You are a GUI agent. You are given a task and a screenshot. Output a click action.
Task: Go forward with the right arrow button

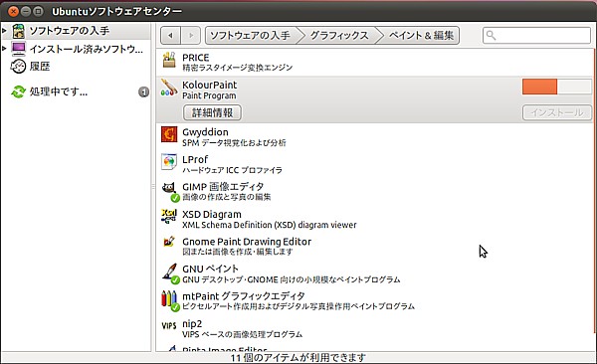[x=191, y=36]
